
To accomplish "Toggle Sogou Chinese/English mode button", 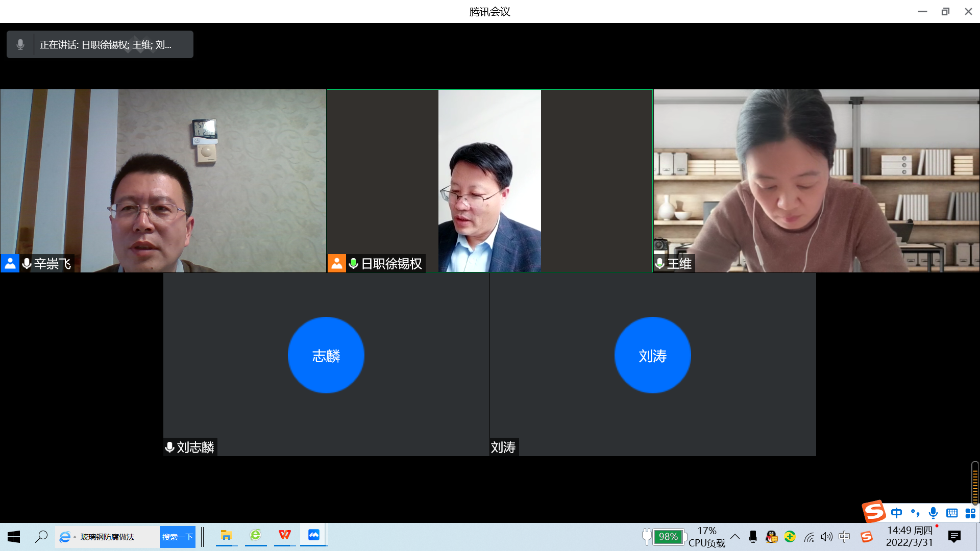I will point(896,513).
